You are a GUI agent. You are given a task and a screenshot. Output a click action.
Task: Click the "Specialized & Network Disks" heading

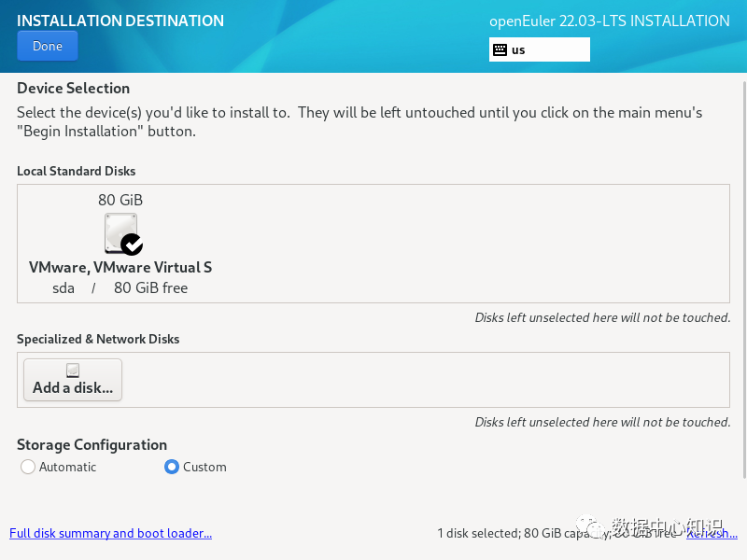tap(98, 339)
